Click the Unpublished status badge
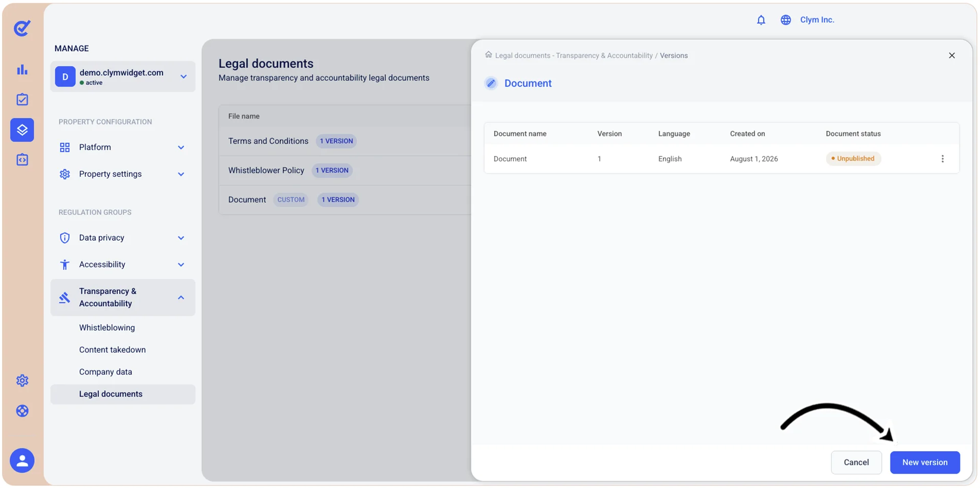The width and height of the screenshot is (980, 488). tap(853, 158)
